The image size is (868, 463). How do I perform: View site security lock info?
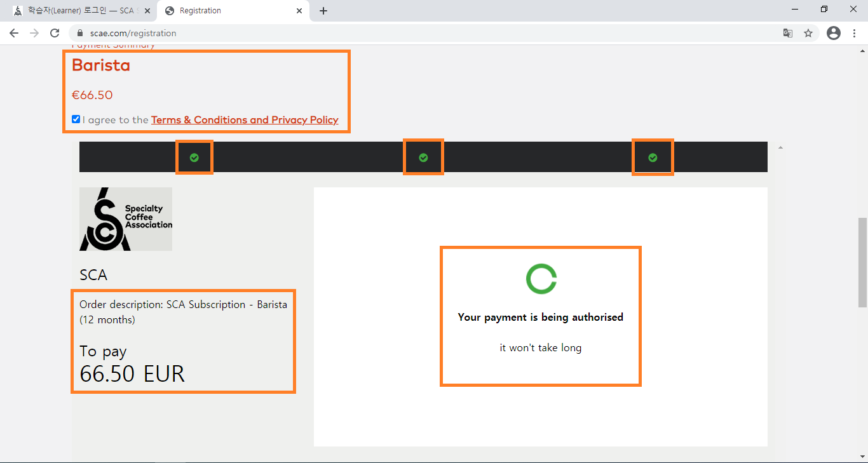point(80,33)
